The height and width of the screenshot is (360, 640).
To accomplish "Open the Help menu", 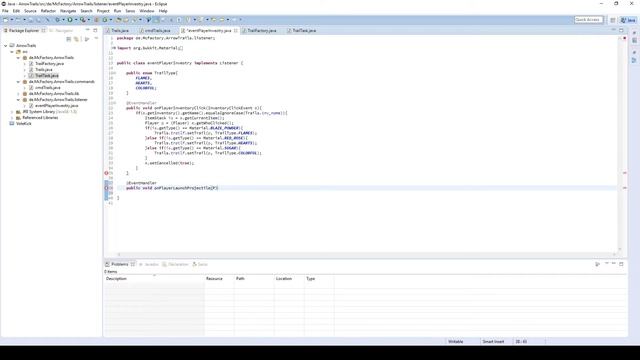I will (x=163, y=11).
